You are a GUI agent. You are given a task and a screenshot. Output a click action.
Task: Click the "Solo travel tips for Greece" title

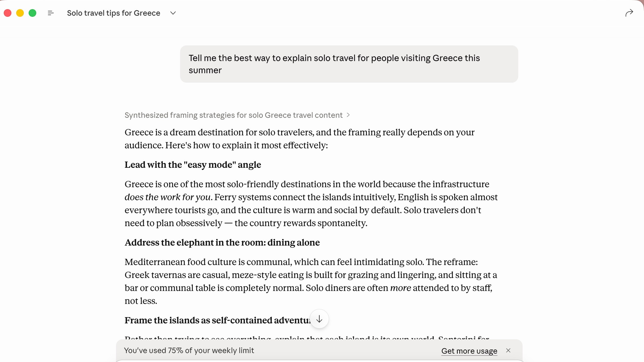(114, 13)
